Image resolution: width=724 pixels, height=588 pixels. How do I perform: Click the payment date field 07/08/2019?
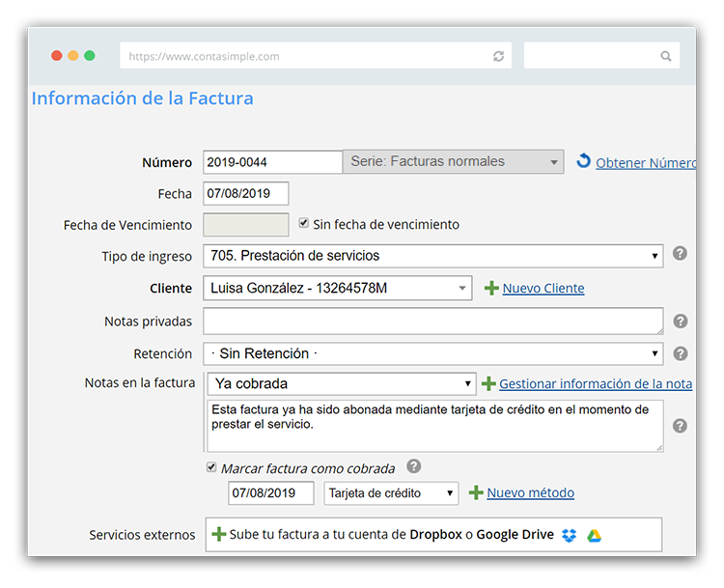pos(271,493)
